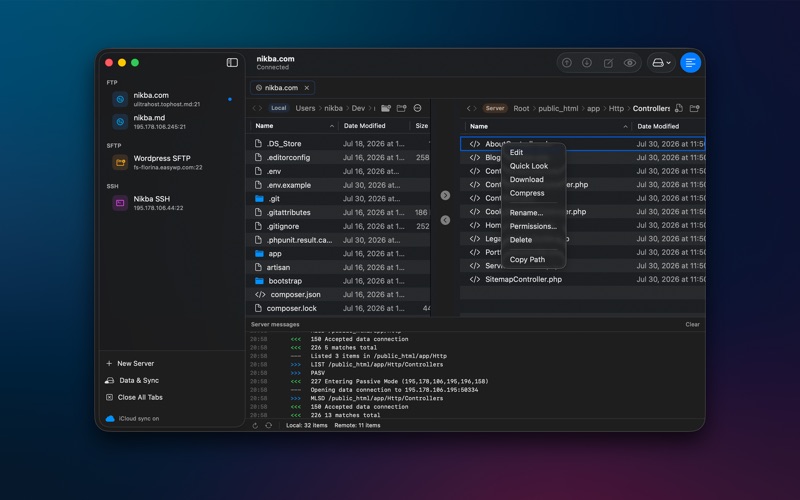Clear the server messages
The image size is (800, 500).
[692, 324]
